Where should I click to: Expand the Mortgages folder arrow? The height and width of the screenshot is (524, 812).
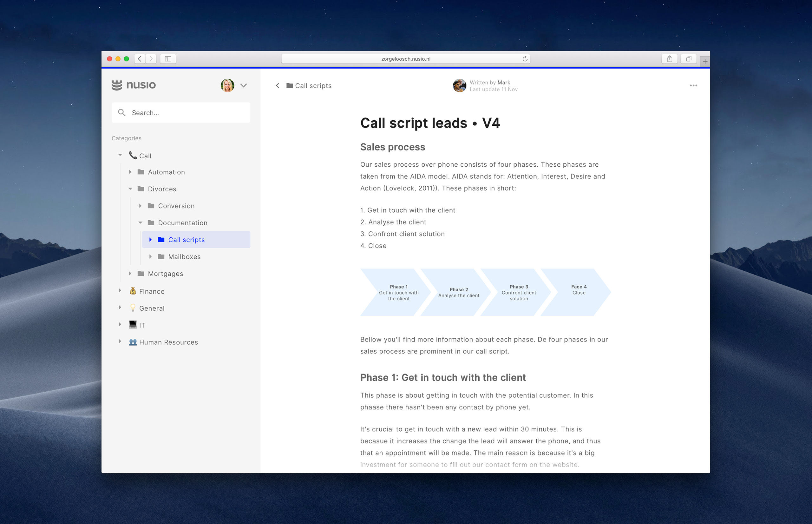tap(130, 274)
